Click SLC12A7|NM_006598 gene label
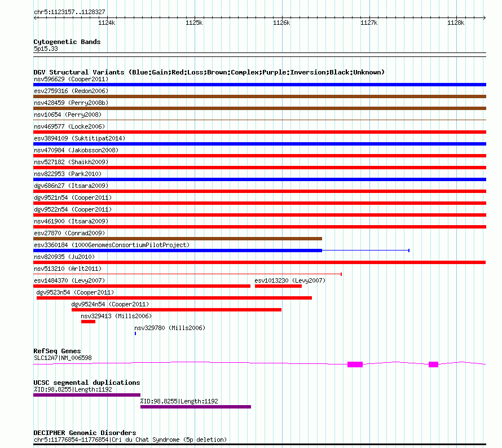 coord(63,358)
